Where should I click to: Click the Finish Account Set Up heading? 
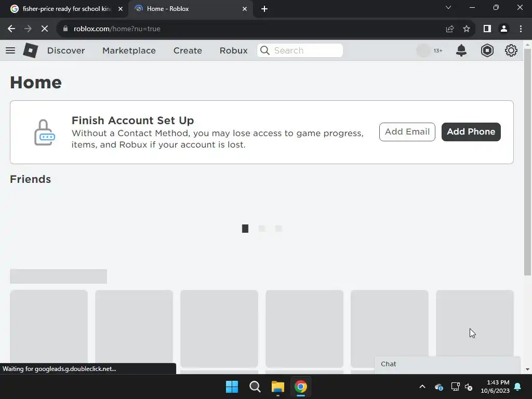coord(132,121)
